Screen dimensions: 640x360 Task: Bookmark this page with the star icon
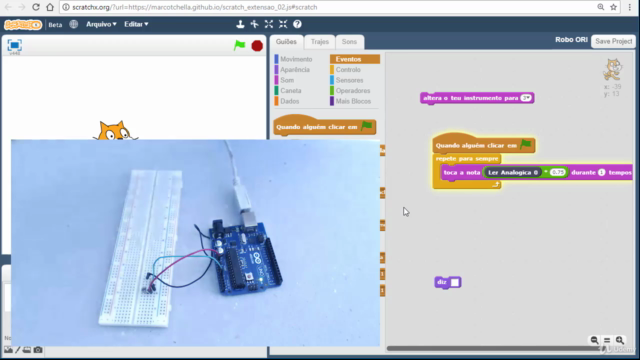pos(613,7)
